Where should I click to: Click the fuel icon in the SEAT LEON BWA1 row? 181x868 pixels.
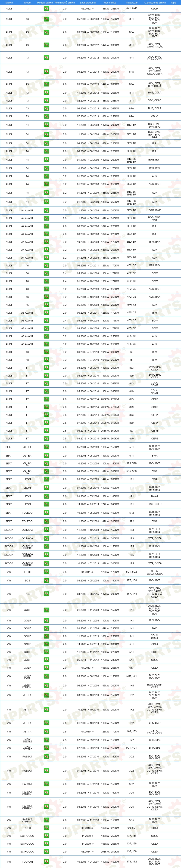click(47, 496)
